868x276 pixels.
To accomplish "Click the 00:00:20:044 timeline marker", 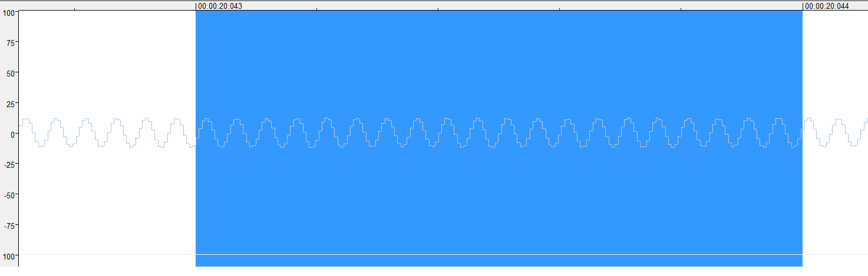I will tap(827, 6).
